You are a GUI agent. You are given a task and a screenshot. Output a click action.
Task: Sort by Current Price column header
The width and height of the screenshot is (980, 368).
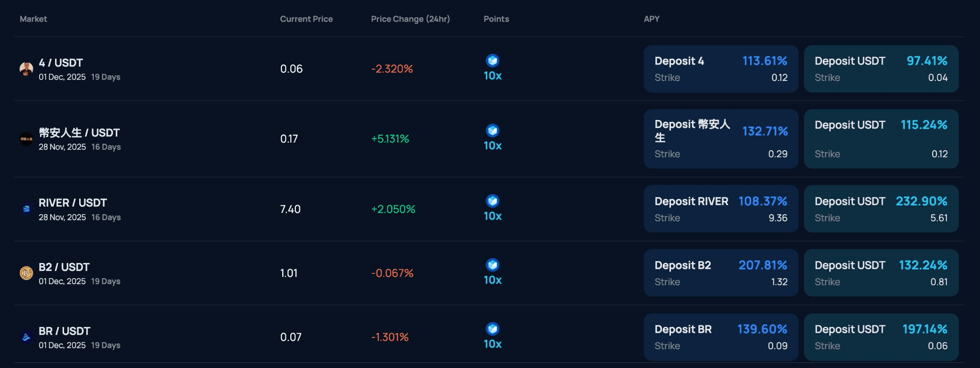pyautogui.click(x=306, y=19)
